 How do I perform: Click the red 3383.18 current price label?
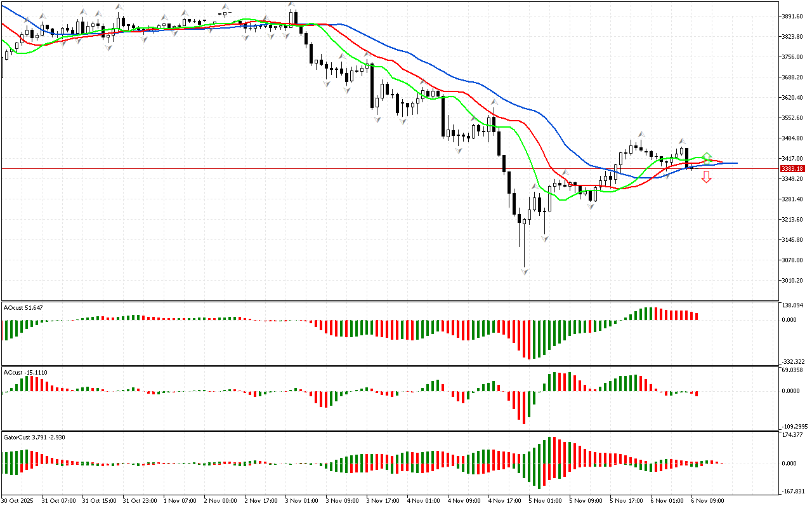[x=792, y=169]
